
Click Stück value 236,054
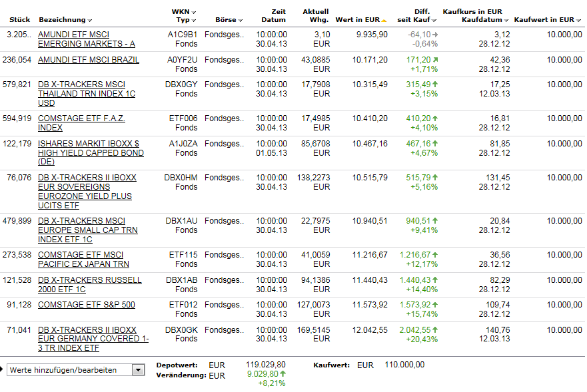(17, 60)
